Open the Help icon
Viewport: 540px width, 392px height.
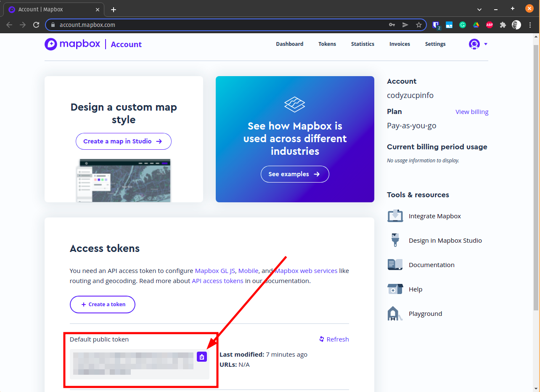395,289
